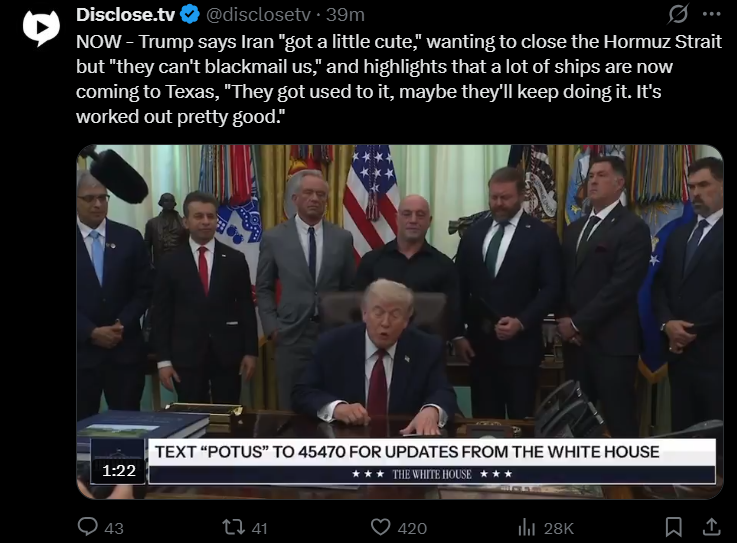Open the three-dot more options menu
This screenshot has width=737, height=543.
tap(712, 14)
